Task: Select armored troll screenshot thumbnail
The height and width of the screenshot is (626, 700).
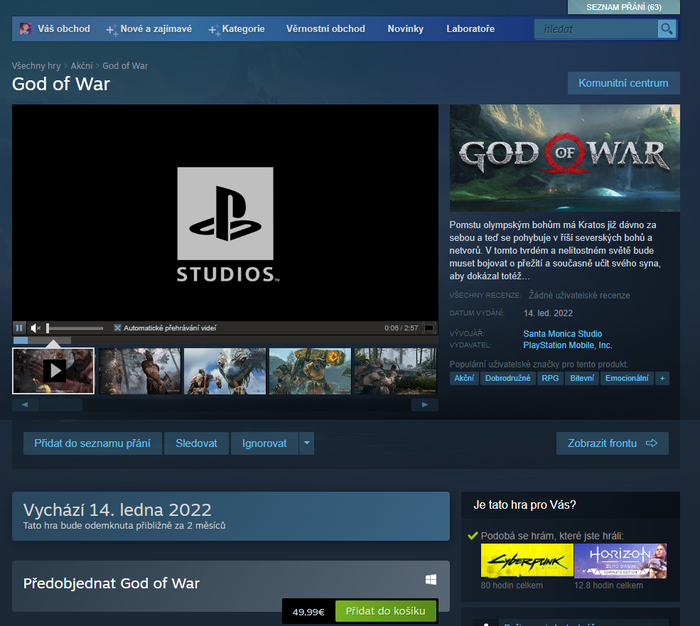Action: [x=310, y=371]
